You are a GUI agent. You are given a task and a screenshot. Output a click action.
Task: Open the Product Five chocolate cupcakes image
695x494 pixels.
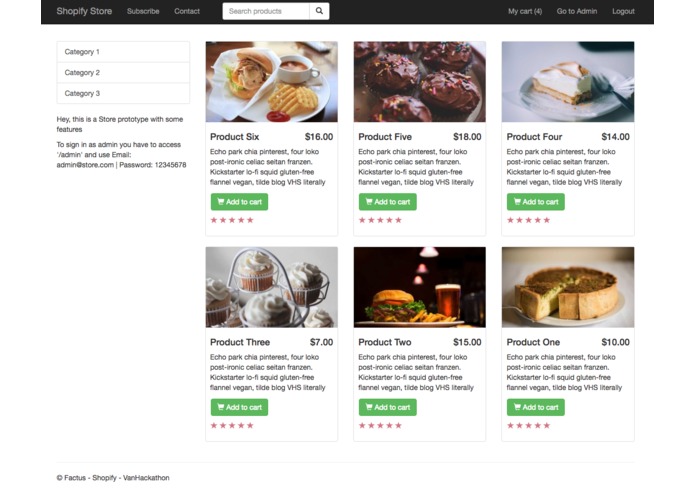[420, 82]
